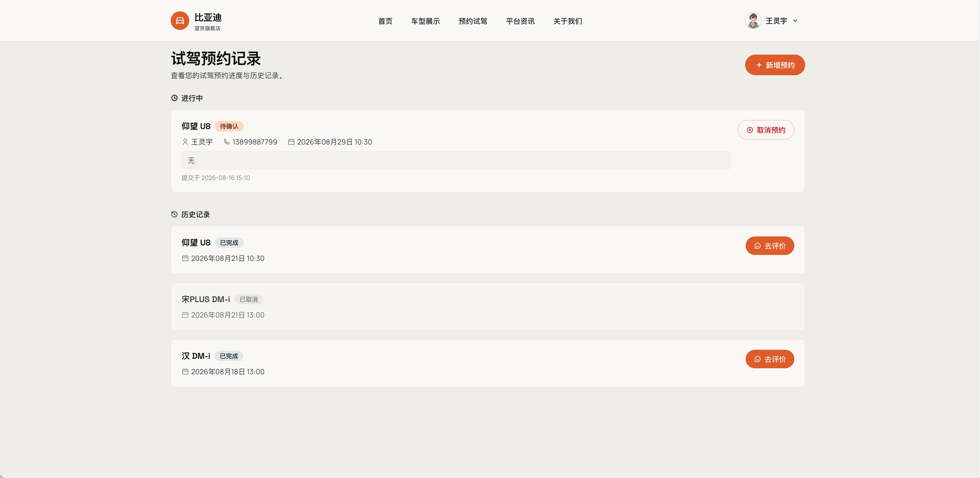Click the 宋PLUS DM-i record title
This screenshot has height=478, width=980.
206,300
